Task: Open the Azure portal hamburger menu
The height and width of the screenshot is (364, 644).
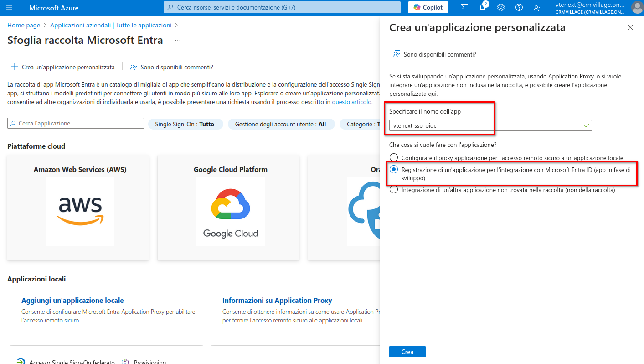Action: point(10,8)
